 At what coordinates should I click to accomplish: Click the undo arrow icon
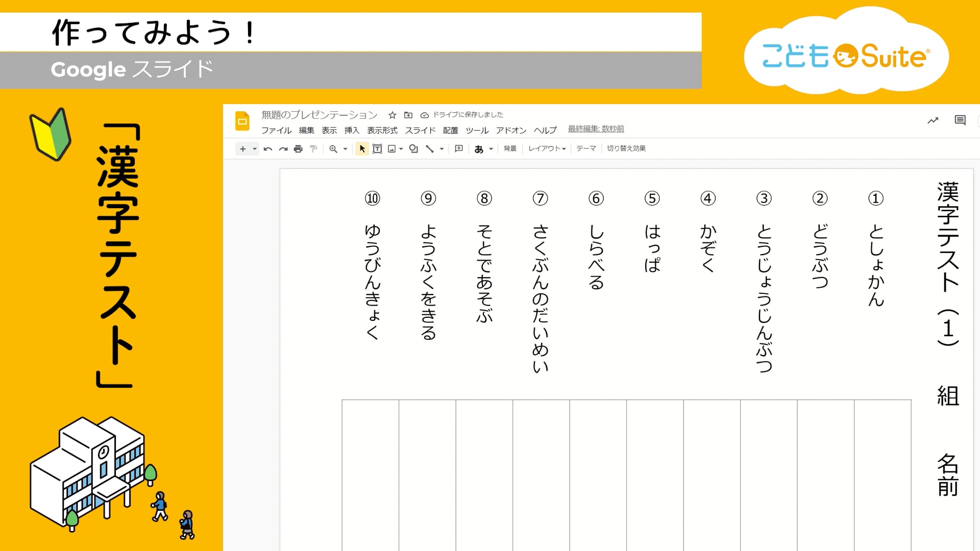pos(267,149)
